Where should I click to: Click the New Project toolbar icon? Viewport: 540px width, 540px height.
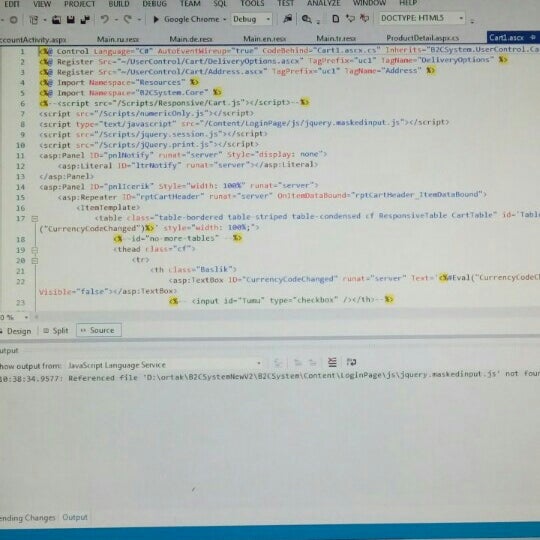pos(34,20)
